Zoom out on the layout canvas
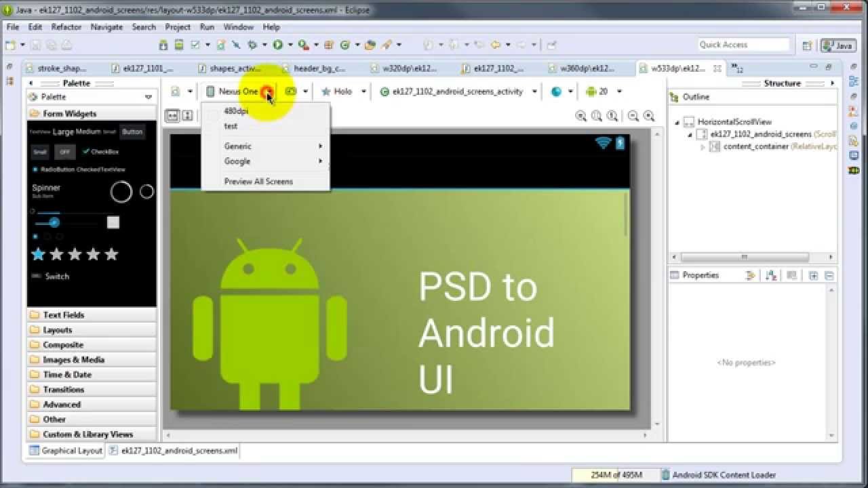This screenshot has height=488, width=868. coord(633,116)
